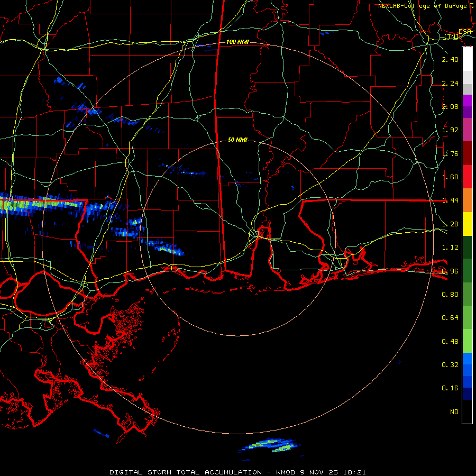Click the bright magenta legend swatch
Screen dimensions: 476x476
[x=467, y=100]
